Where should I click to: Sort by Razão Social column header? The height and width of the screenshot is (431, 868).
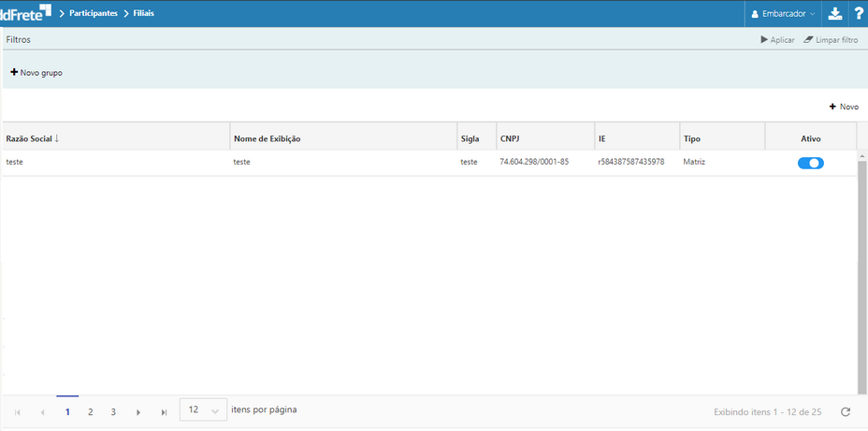coord(32,138)
